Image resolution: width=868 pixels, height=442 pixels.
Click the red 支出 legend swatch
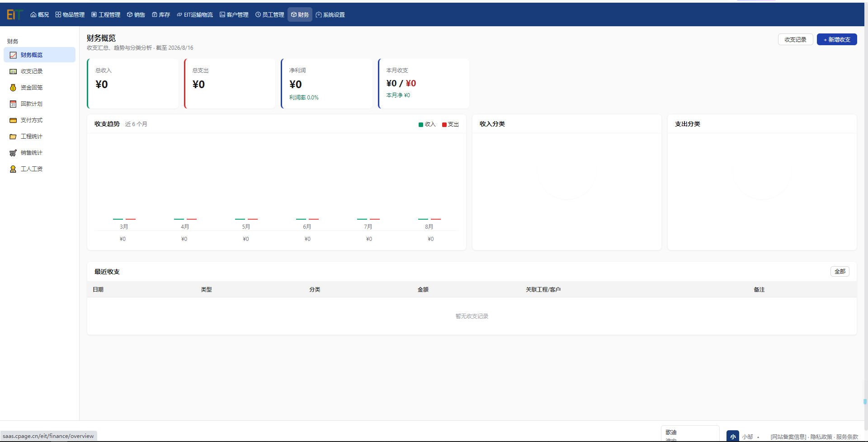pyautogui.click(x=444, y=125)
